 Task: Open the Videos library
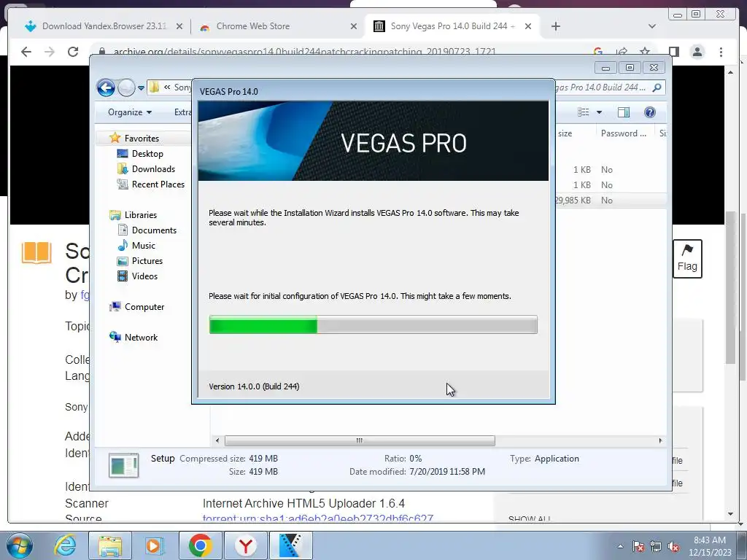pyautogui.click(x=144, y=276)
